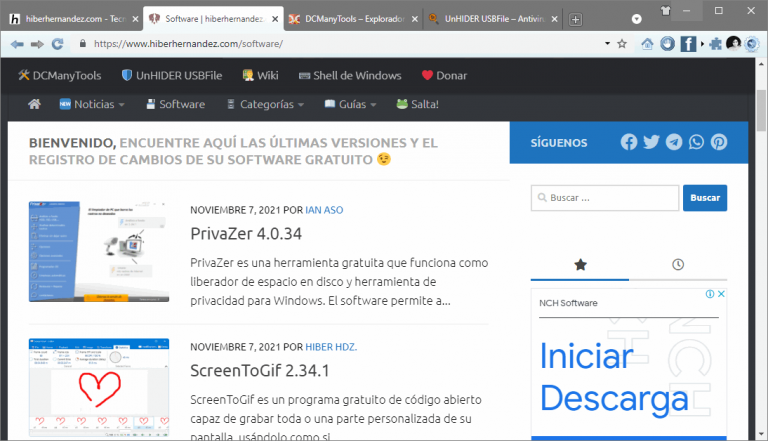Viewport: 768px width, 441px height.
Task: Expand the Categorías dropdown menu
Action: 265,104
